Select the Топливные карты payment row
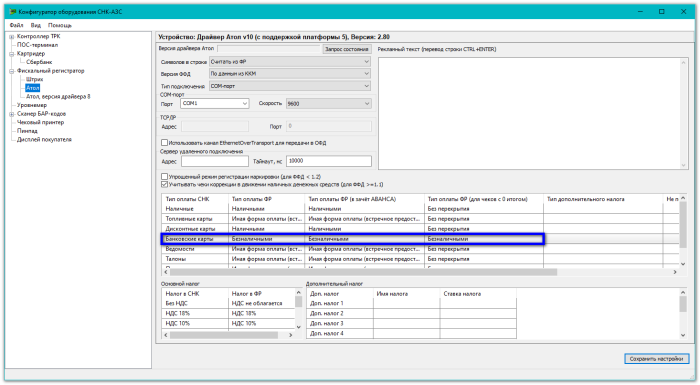Image resolution: width=700 pixels, height=385 pixels. [420, 219]
